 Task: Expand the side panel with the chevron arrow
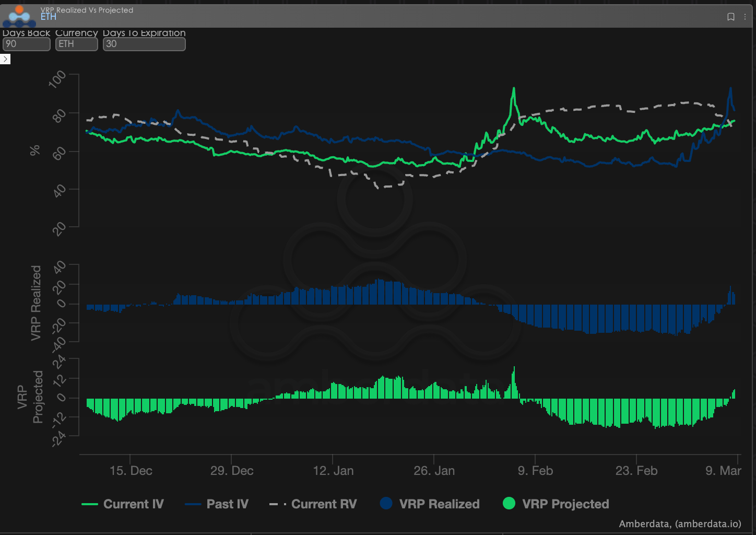coord(5,59)
